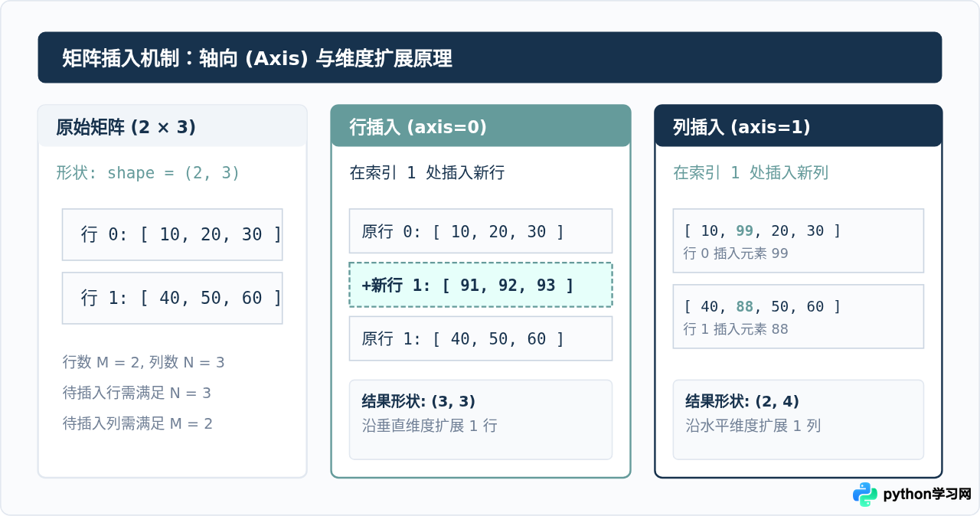Click the row '[ 40, 88, 50, 60 ]'
This screenshot has height=516, width=980.
point(762,307)
